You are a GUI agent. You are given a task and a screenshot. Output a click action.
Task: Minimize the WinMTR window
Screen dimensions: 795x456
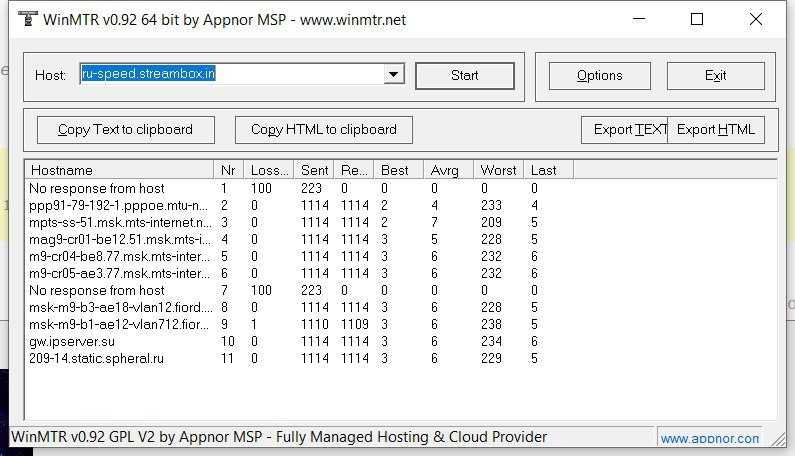[639, 19]
